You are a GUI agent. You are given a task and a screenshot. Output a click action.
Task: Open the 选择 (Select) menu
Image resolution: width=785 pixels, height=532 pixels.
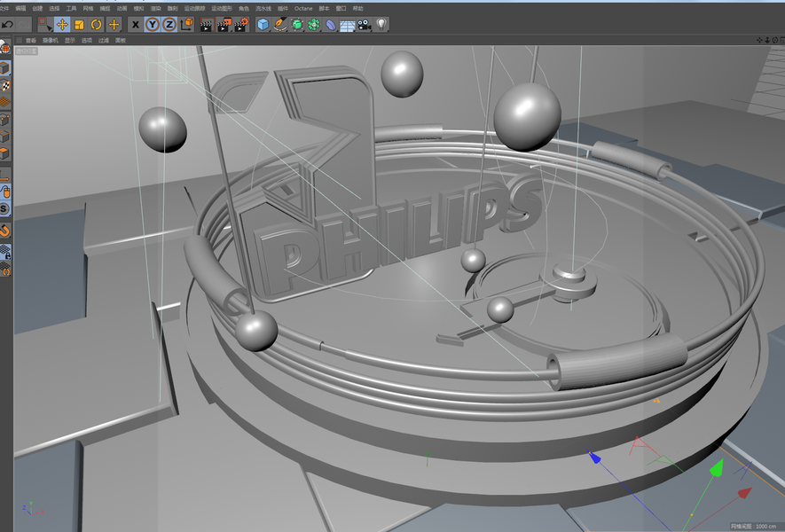coord(54,9)
